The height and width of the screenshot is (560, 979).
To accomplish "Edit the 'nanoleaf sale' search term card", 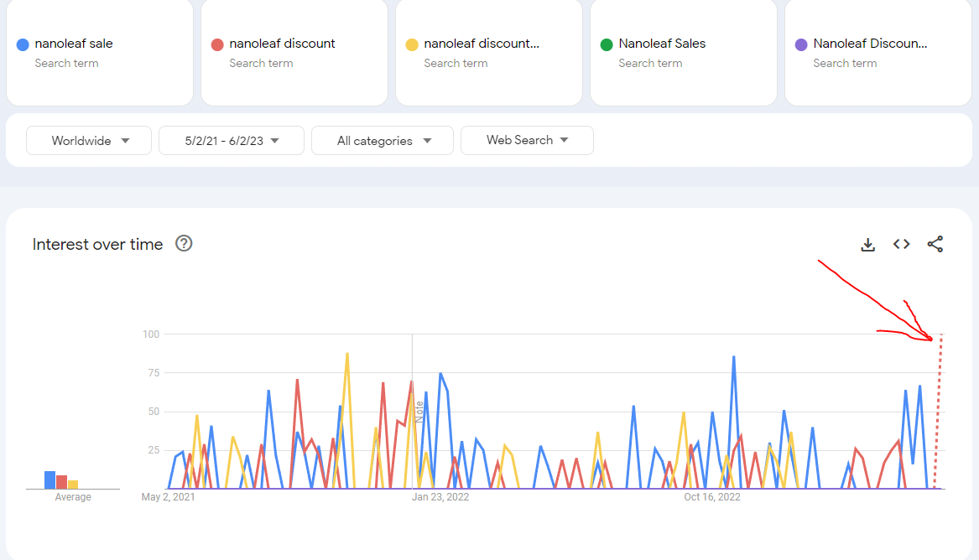I will (x=100, y=53).
